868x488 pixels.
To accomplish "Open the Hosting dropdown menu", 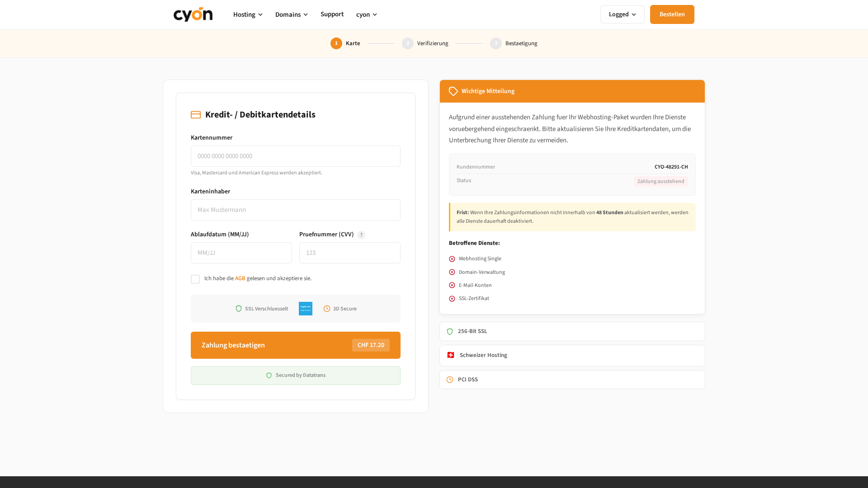I will point(248,14).
